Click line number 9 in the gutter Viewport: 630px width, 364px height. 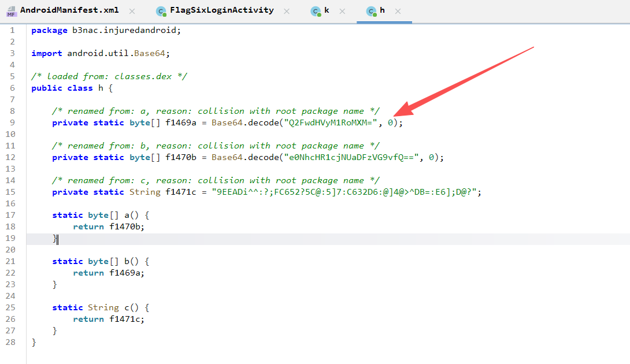[x=12, y=122]
